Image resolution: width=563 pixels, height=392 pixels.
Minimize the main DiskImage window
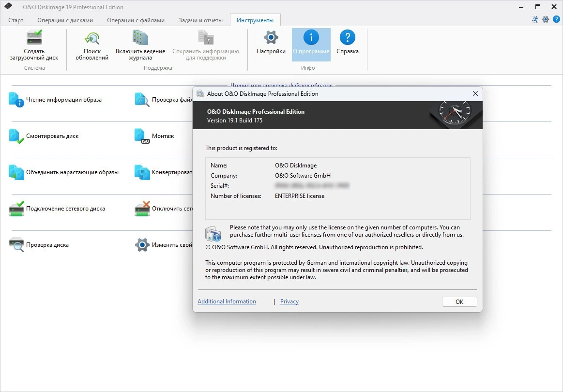click(521, 7)
